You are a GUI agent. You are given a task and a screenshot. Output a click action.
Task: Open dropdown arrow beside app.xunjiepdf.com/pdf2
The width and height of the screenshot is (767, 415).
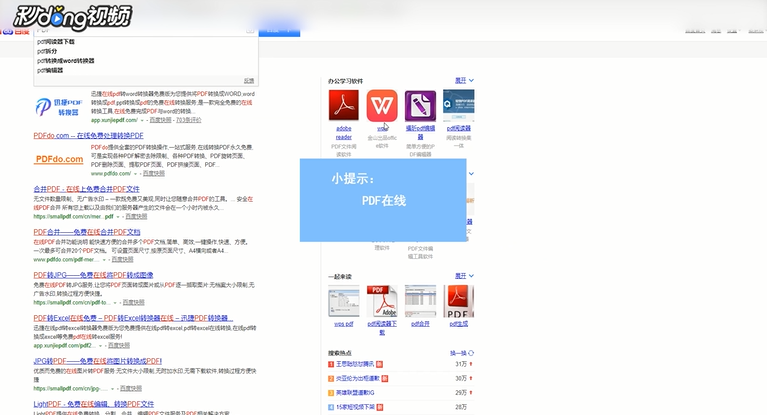tap(100, 346)
